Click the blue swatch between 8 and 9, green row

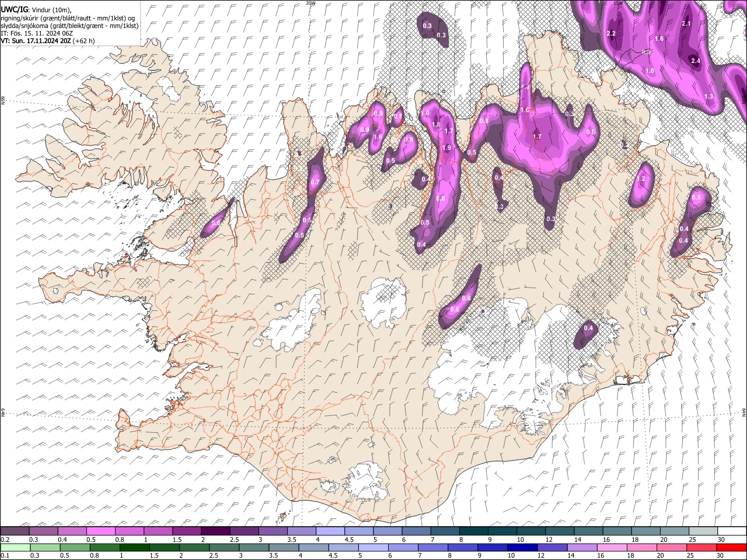(x=463, y=547)
